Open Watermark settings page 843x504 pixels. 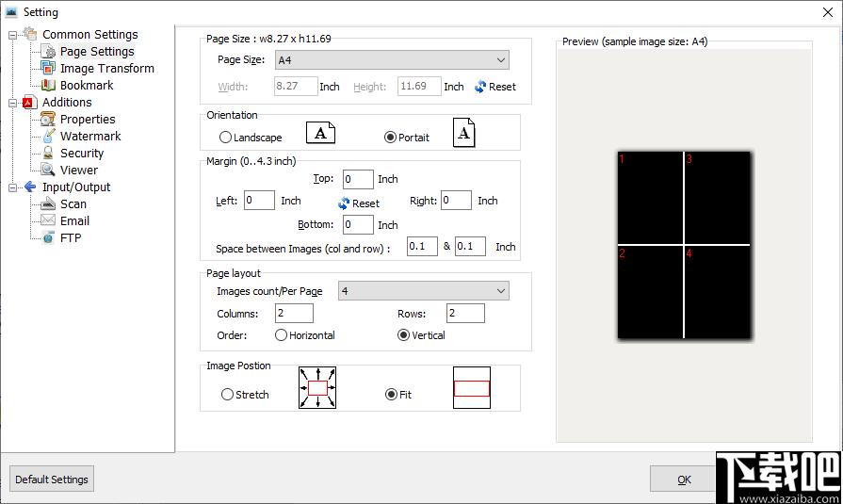pyautogui.click(x=90, y=136)
